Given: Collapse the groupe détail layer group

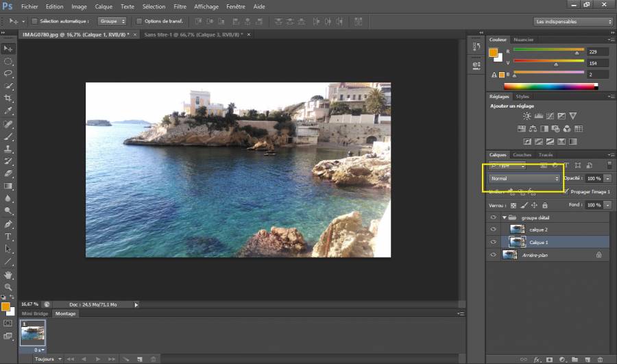Looking at the screenshot, I should click(x=505, y=217).
